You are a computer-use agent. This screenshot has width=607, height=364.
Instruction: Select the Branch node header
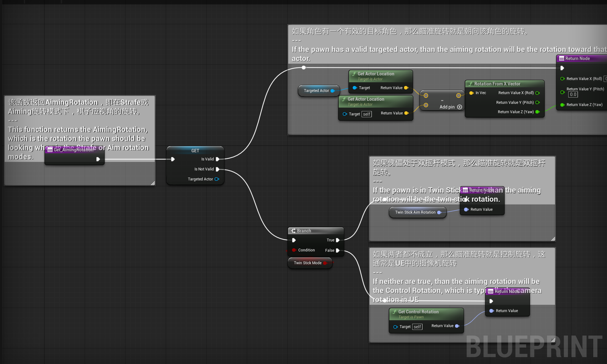pyautogui.click(x=316, y=231)
